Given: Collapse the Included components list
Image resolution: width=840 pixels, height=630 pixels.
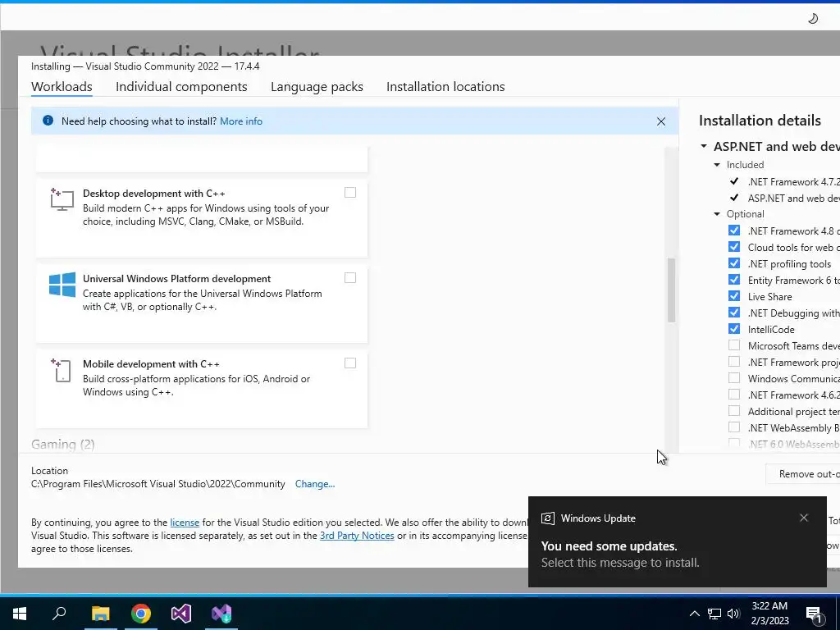Looking at the screenshot, I should (x=717, y=164).
